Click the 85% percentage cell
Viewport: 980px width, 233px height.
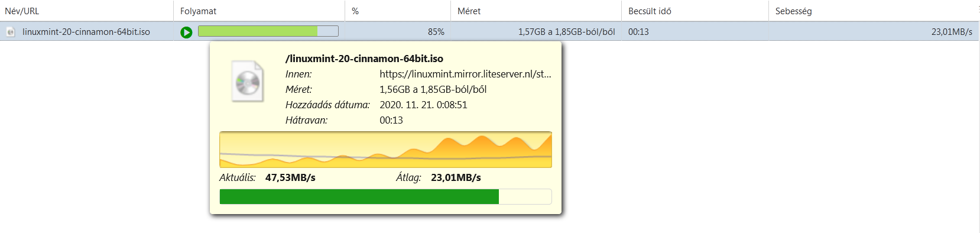point(436,32)
